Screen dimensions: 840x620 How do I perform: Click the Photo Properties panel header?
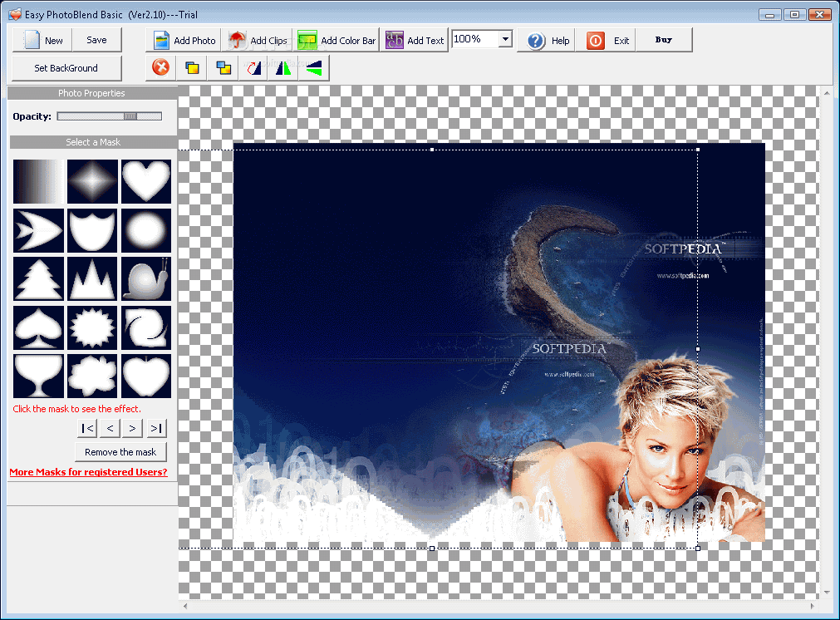point(91,93)
